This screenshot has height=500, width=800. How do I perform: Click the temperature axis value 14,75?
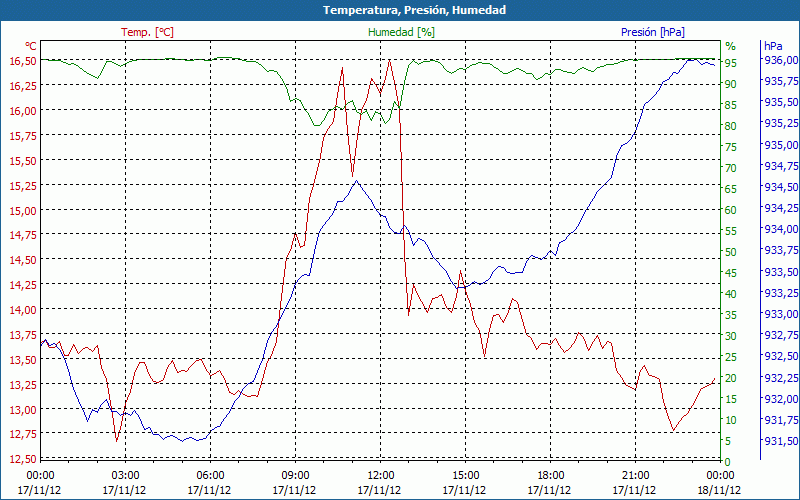pos(23,235)
